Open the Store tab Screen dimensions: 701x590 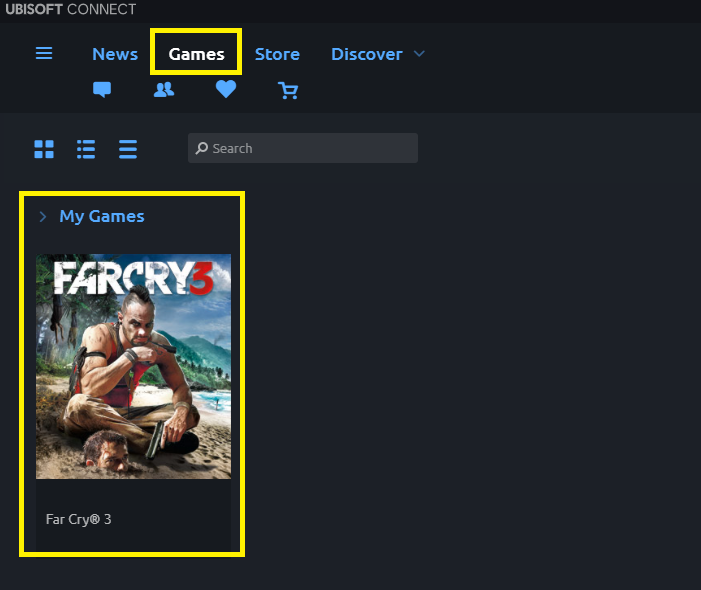[x=277, y=54]
